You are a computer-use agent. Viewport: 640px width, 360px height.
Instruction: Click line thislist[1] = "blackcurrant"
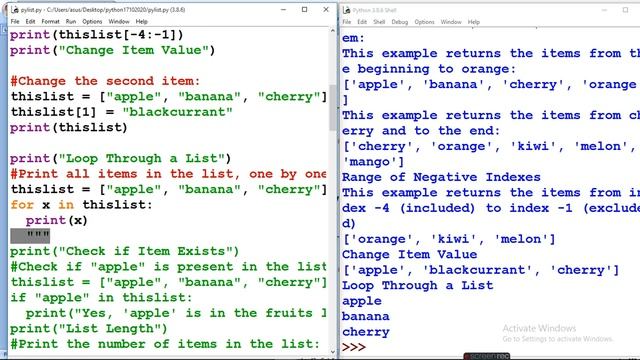(122, 112)
